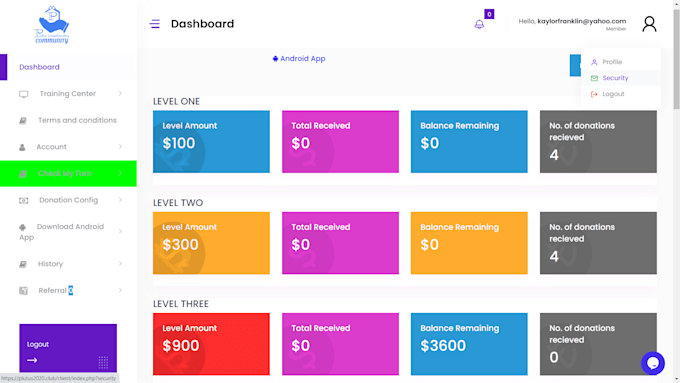This screenshot has width=680, height=383.
Task: Click the Logout arrow icon in dropdown
Action: 594,94
